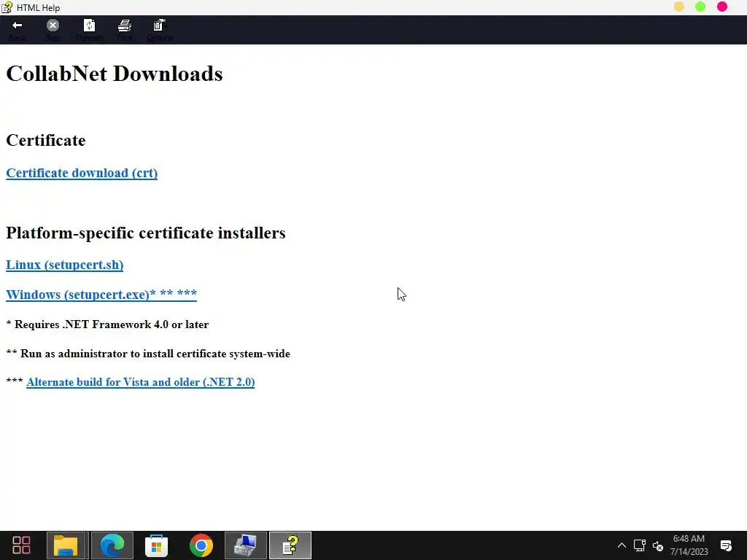Go Back in HTML Help toolbar
Screen dimensions: 747x560
[x=18, y=30]
